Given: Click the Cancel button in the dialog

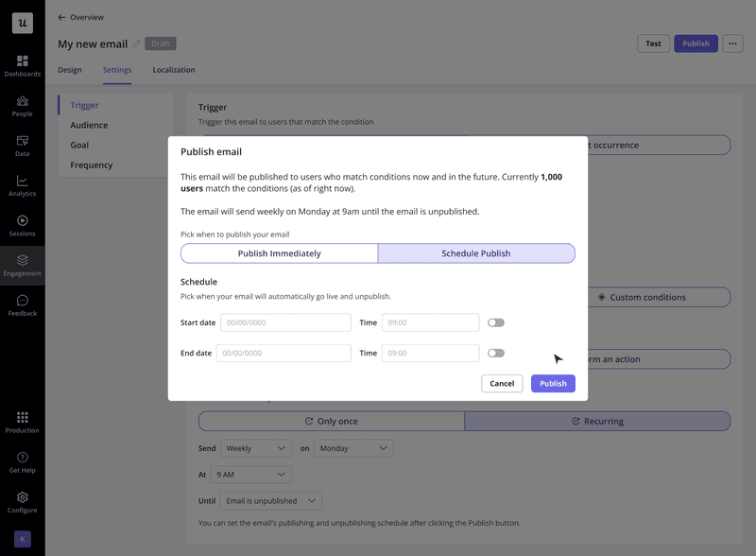Looking at the screenshot, I should coord(502,383).
